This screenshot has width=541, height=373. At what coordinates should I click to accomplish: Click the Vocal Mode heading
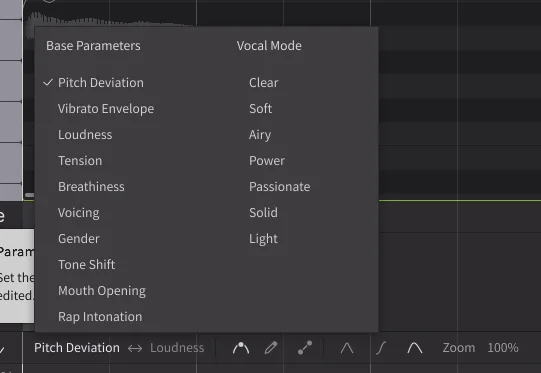(x=269, y=46)
